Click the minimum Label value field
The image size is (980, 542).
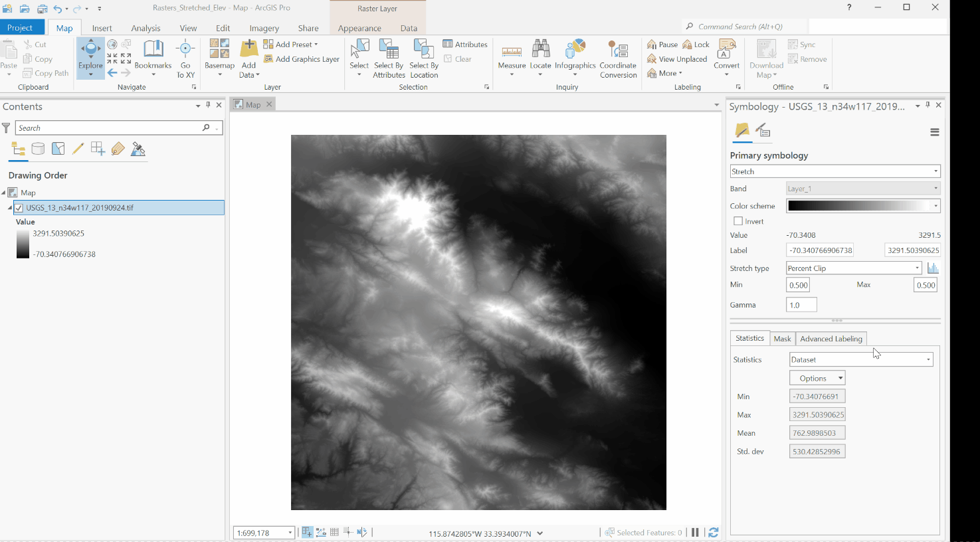tap(820, 250)
